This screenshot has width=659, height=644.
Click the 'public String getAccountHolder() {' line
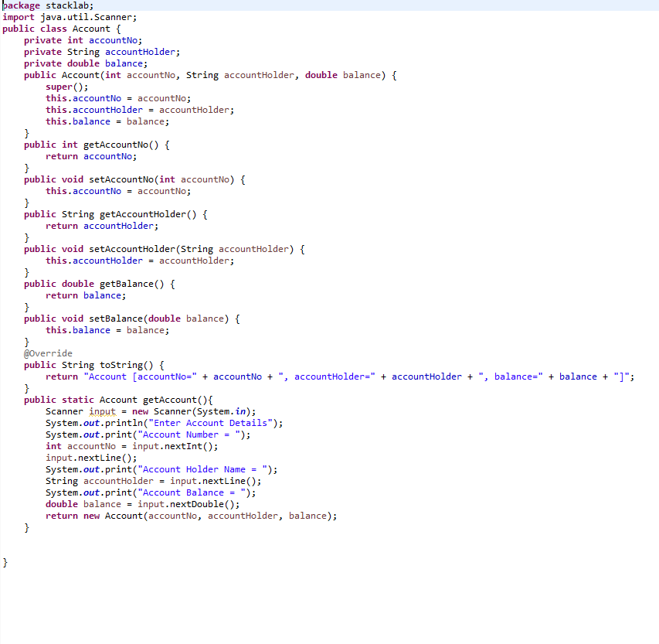[x=116, y=214]
